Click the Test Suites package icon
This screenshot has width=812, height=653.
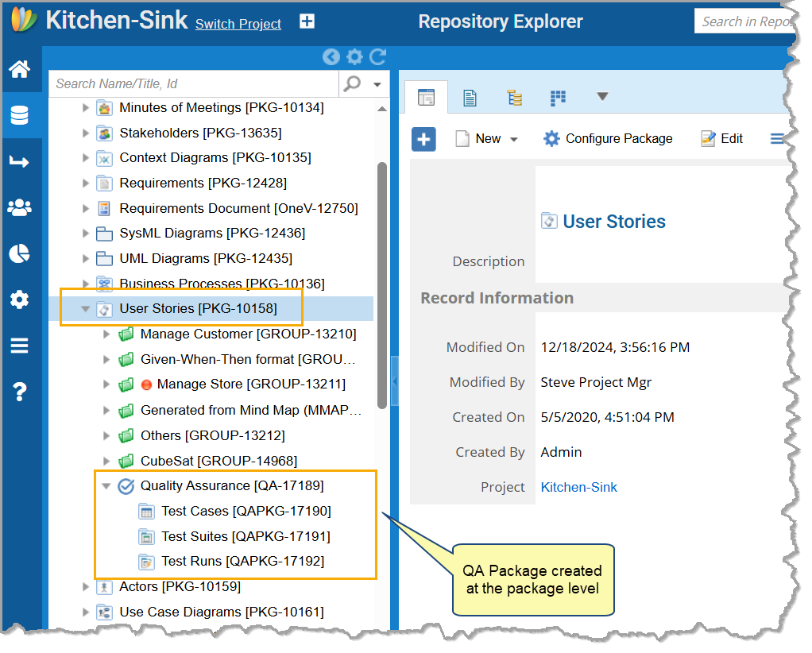(x=147, y=537)
